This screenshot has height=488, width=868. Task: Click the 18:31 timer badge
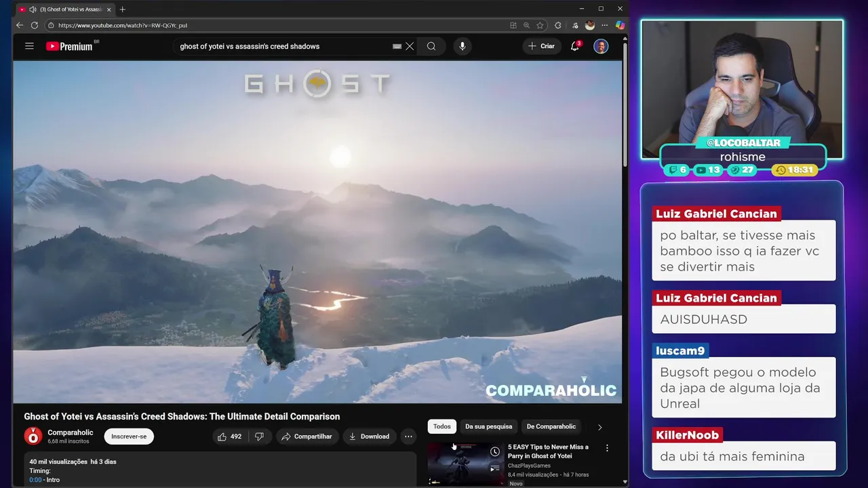795,170
